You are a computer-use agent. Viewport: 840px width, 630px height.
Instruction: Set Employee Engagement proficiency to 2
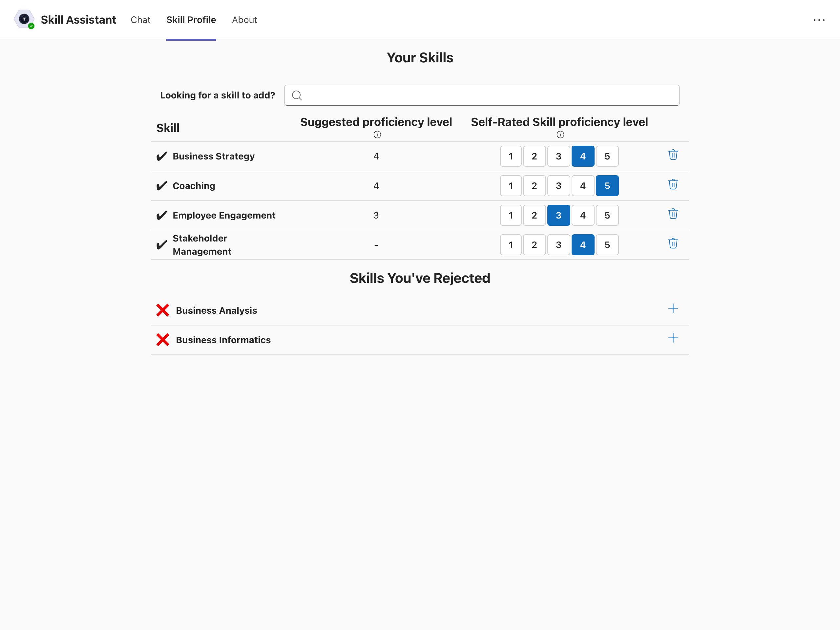[x=534, y=215]
